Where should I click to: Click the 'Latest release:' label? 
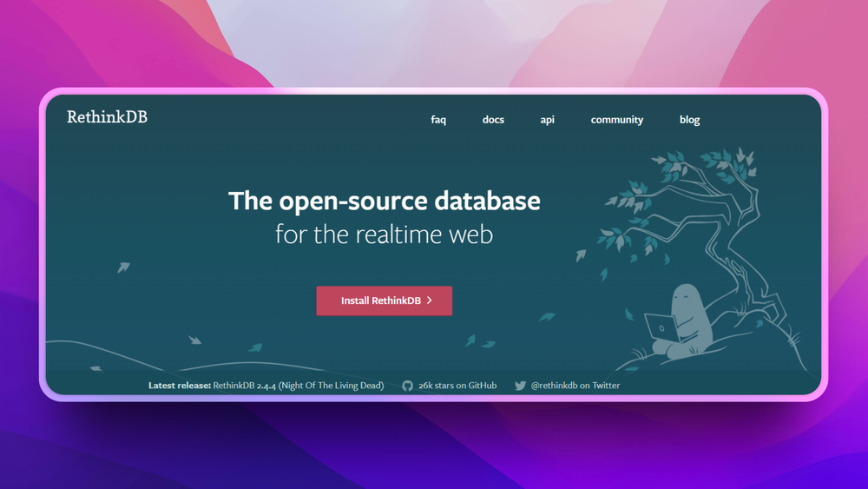click(x=180, y=386)
